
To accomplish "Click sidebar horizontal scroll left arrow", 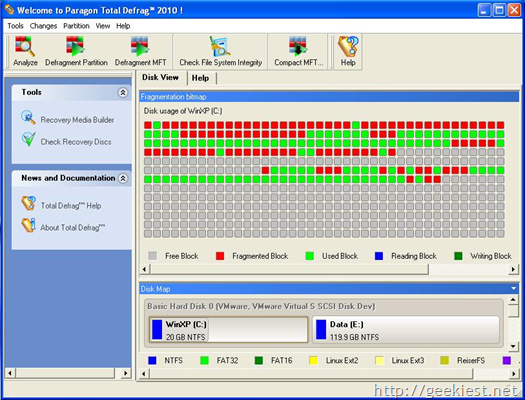I will (10, 373).
